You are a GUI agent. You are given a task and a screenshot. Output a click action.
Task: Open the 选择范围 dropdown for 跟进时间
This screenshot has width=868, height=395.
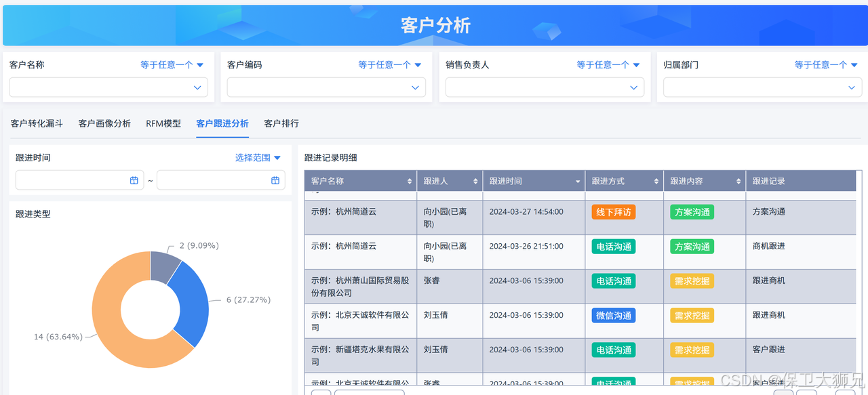pos(258,158)
